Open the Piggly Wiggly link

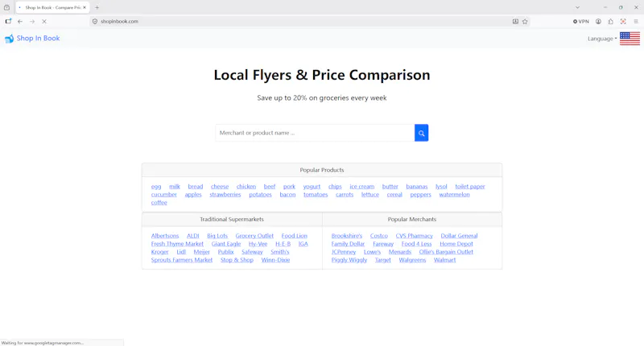349,260
